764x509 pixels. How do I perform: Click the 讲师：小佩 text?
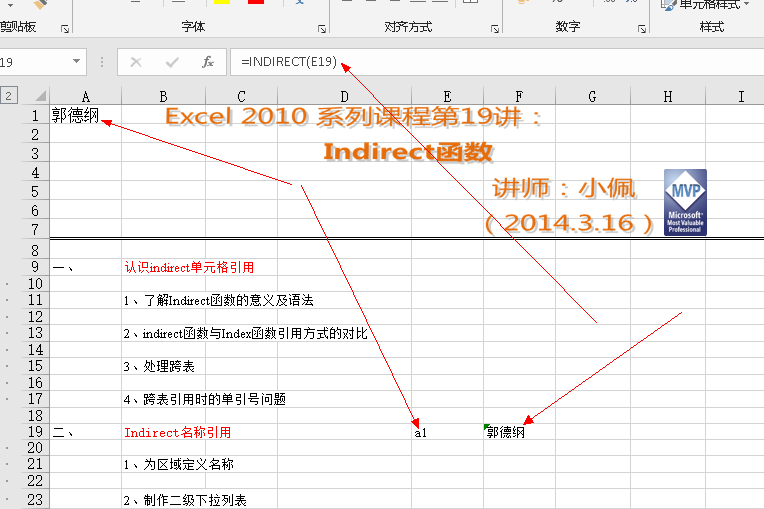(564, 188)
